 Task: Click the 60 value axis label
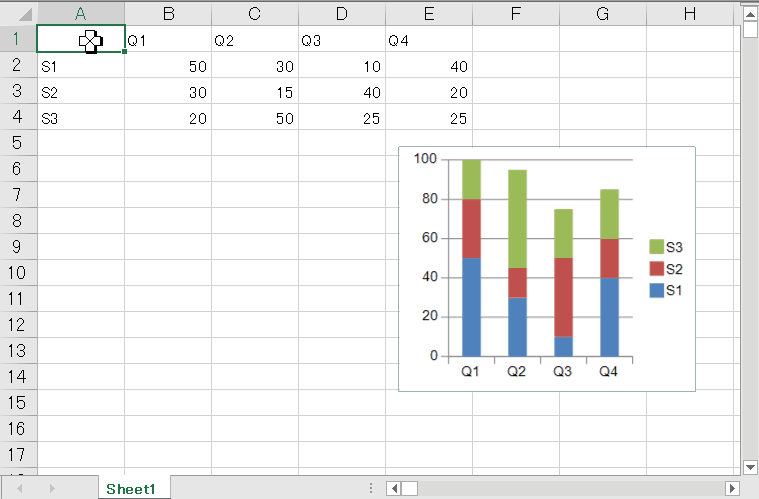coord(430,238)
